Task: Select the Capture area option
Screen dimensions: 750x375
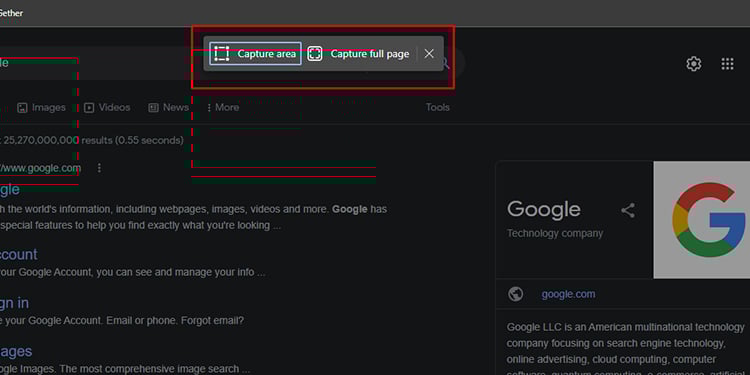Action: pos(255,54)
